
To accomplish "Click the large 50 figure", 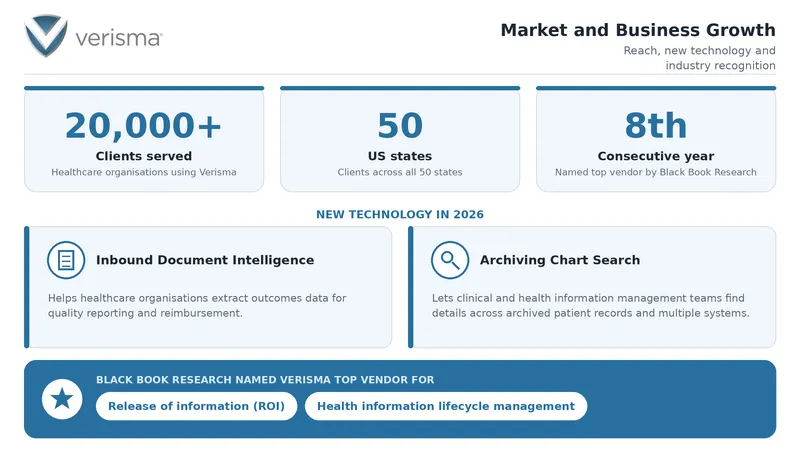I will click(x=400, y=126).
